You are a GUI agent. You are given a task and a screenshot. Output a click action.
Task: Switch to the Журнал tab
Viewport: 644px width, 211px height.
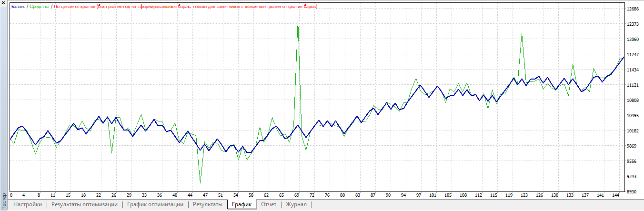(x=296, y=205)
